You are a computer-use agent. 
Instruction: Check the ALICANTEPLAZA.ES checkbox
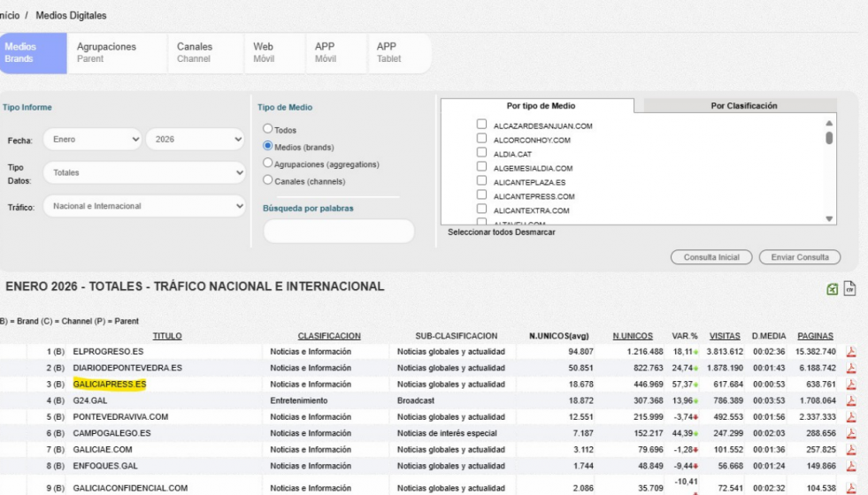coord(482,182)
